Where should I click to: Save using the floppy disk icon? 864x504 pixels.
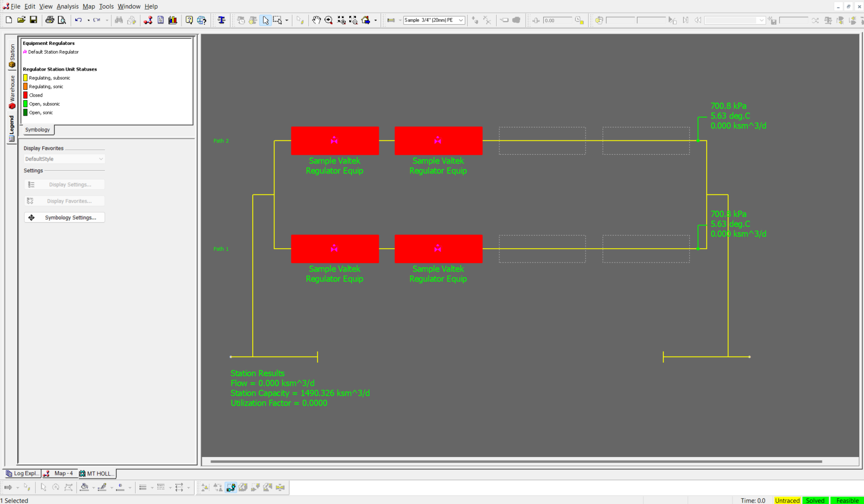coord(34,20)
